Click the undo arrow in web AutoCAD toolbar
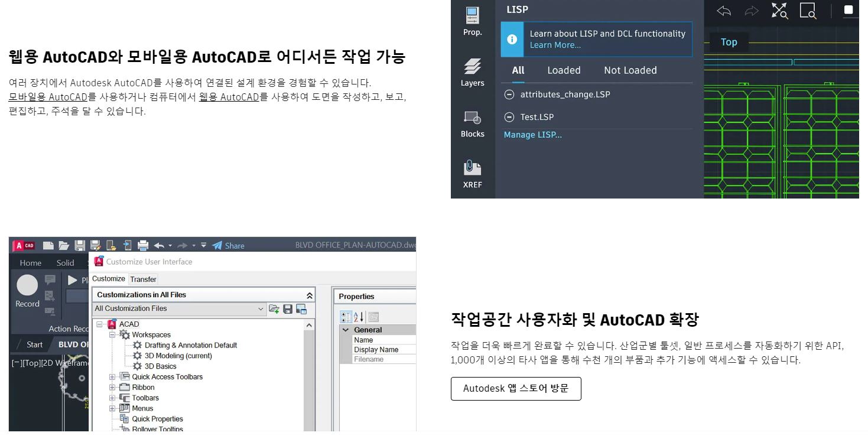The image size is (868, 439). [724, 11]
